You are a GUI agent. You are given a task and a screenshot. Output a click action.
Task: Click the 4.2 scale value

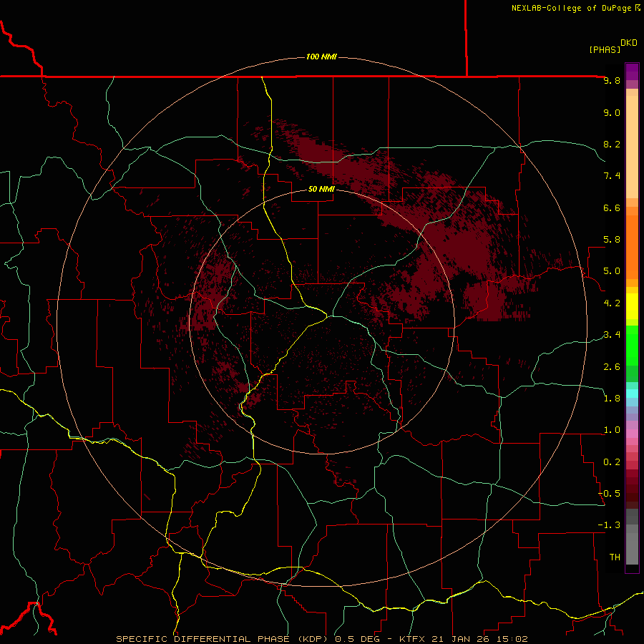tap(612, 303)
